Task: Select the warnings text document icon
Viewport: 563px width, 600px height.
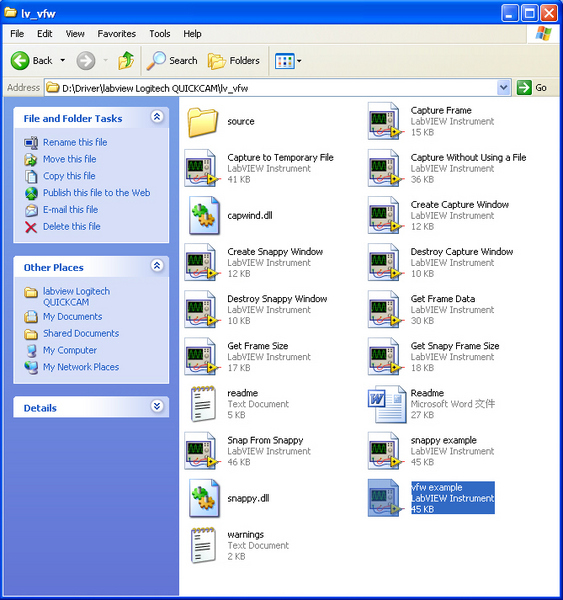Action: (x=203, y=545)
